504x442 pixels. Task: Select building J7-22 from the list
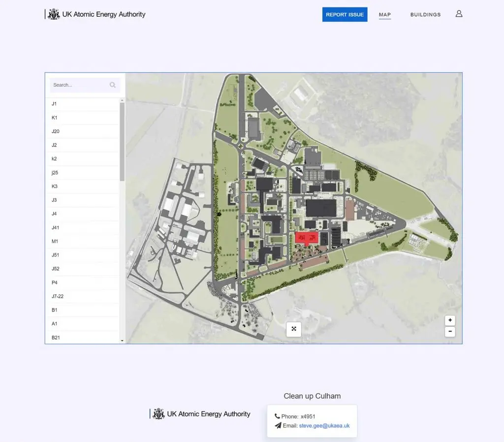[x=58, y=296]
